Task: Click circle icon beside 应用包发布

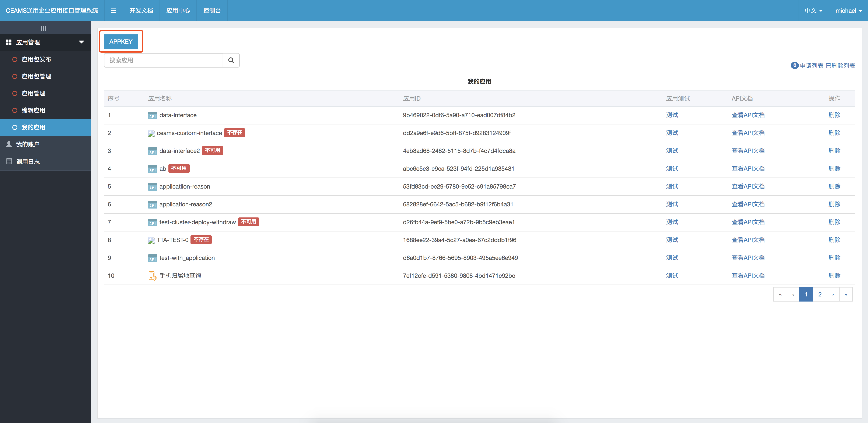Action: [15, 59]
